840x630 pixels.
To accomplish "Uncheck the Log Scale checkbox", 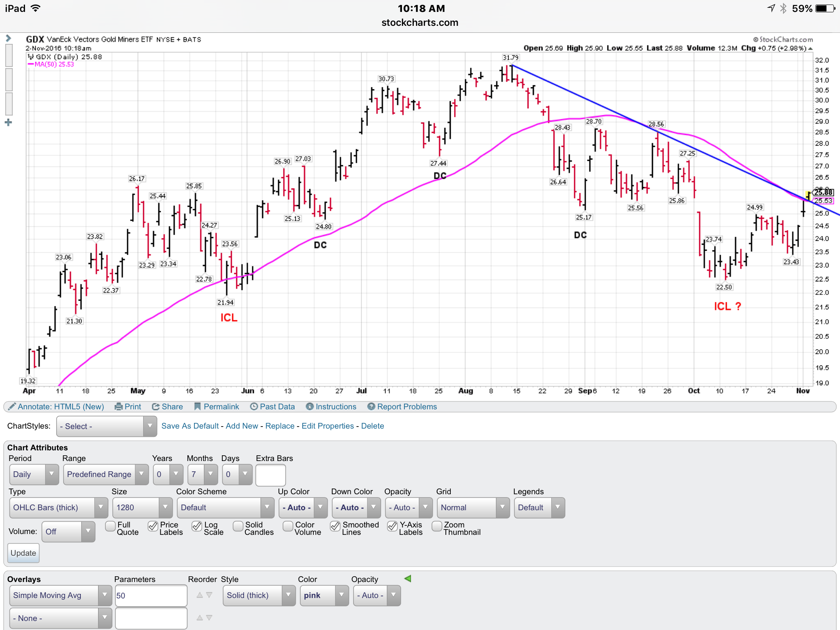I will tap(197, 526).
